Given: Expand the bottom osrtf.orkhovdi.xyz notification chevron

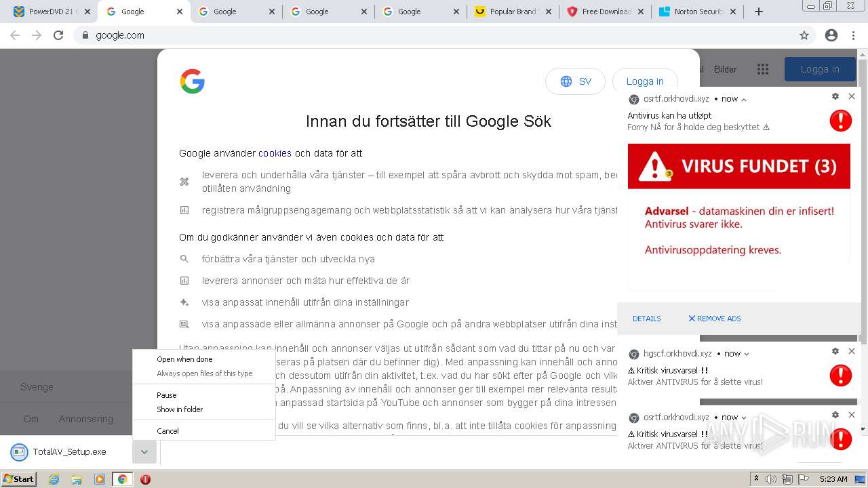Looking at the screenshot, I should point(744,418).
